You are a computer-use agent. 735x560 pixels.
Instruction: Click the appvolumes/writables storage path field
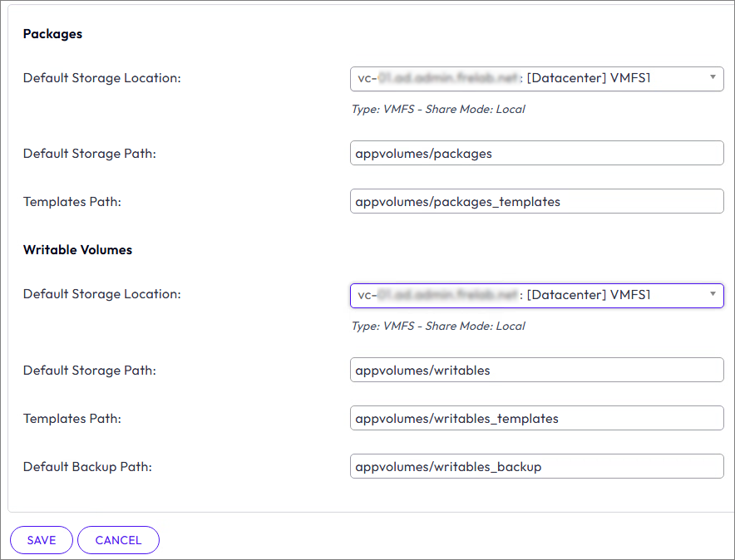[536, 370]
